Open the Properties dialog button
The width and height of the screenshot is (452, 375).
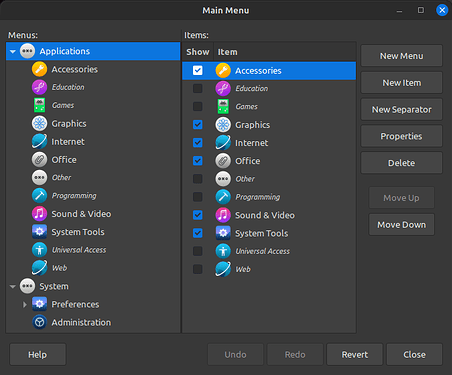coord(402,136)
